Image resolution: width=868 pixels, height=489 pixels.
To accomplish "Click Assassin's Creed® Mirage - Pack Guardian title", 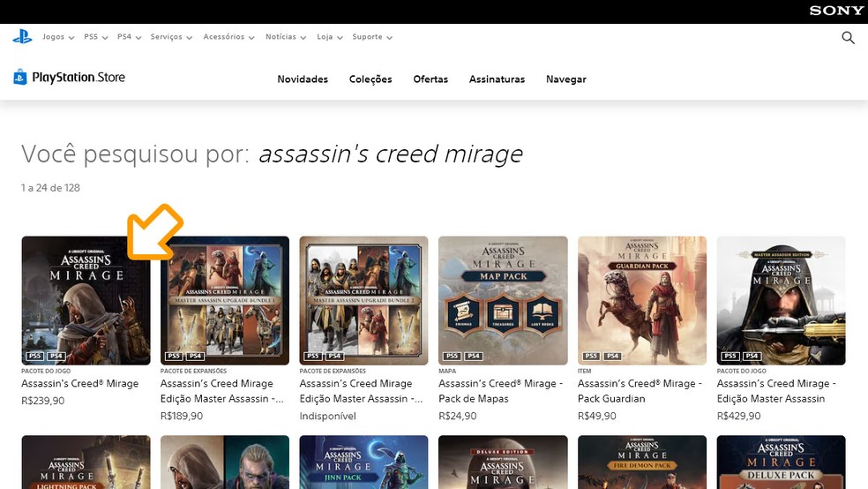I will (640, 391).
